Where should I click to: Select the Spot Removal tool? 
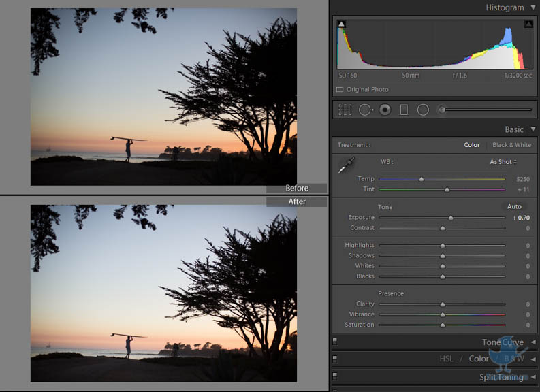pyautogui.click(x=366, y=110)
